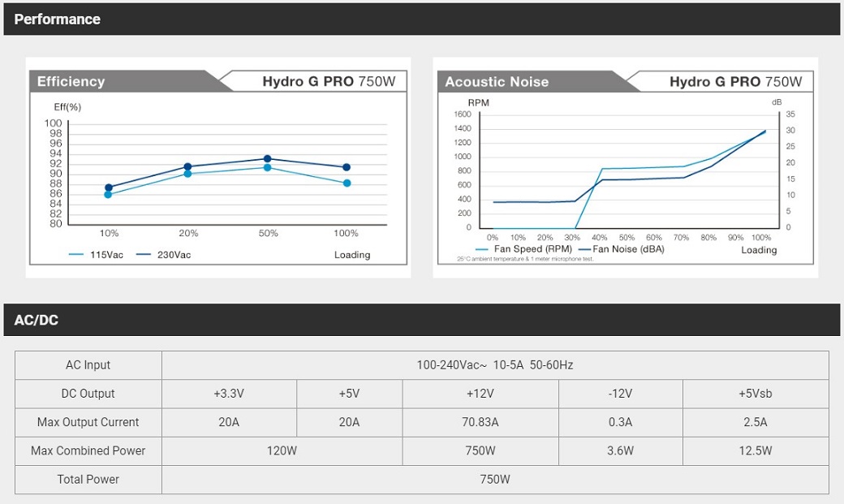844x504 pixels.
Task: Click Hydro G PRO 750W in Efficiency chart
Action: [x=329, y=81]
